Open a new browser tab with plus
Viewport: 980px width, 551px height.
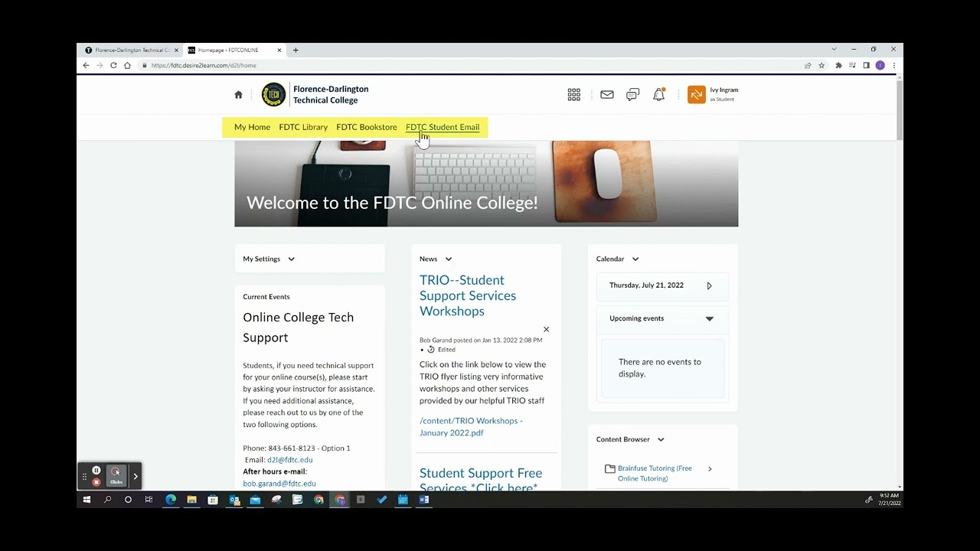[296, 51]
